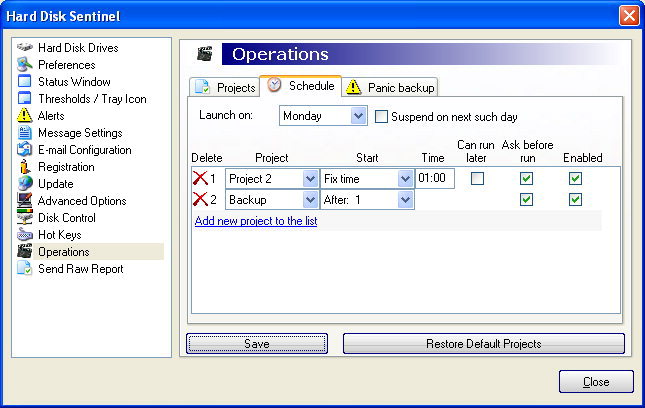This screenshot has height=408, width=645.
Task: Open Send Raw Report page
Action: [81, 269]
